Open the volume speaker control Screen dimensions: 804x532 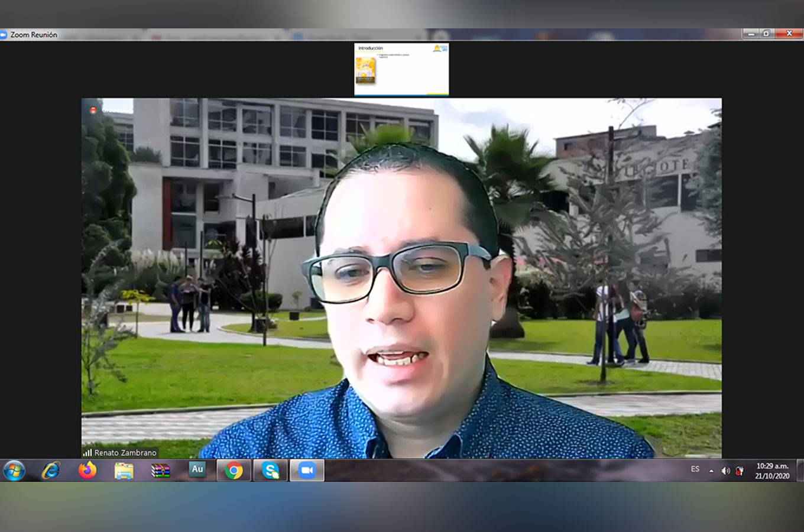click(725, 471)
